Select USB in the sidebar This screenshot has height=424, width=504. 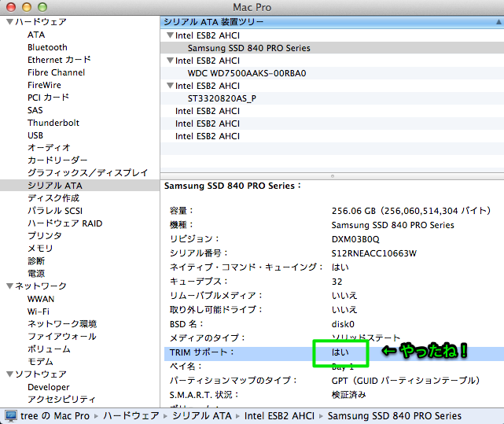point(35,135)
